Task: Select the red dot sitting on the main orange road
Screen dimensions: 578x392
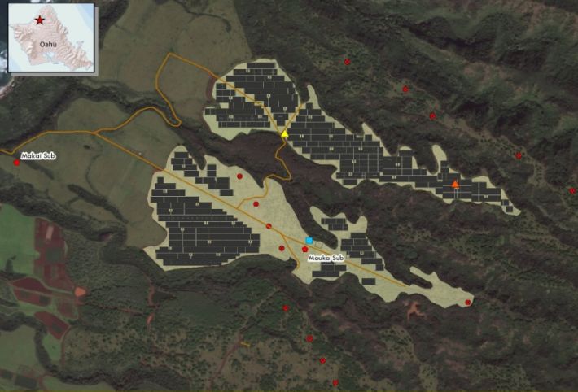Action: [x=269, y=226]
